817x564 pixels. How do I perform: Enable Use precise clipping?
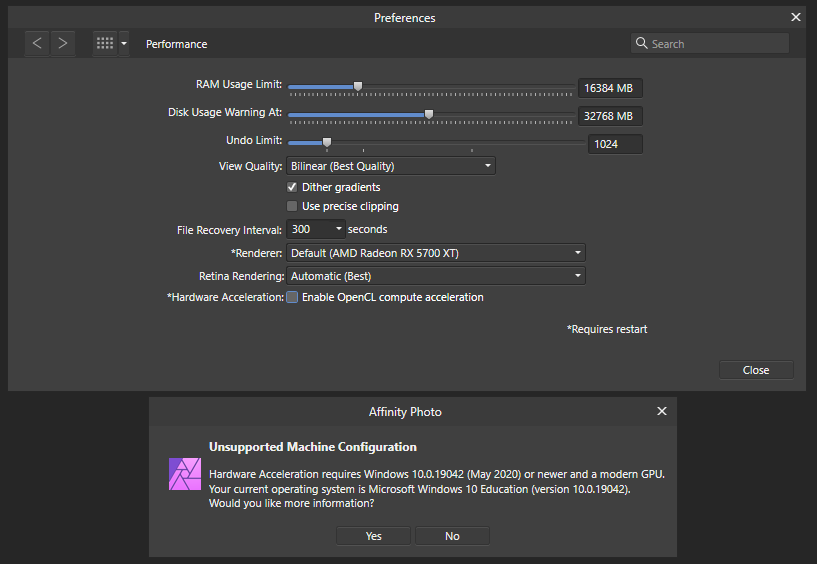click(292, 206)
